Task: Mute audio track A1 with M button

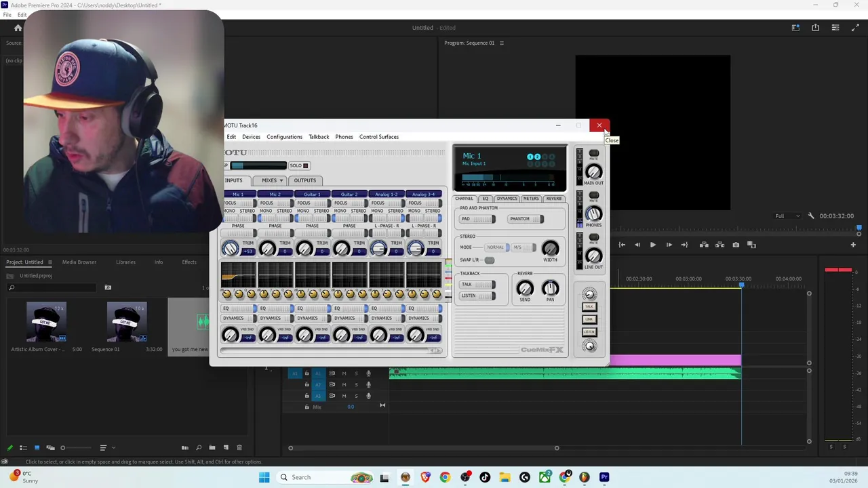Action: pyautogui.click(x=344, y=373)
